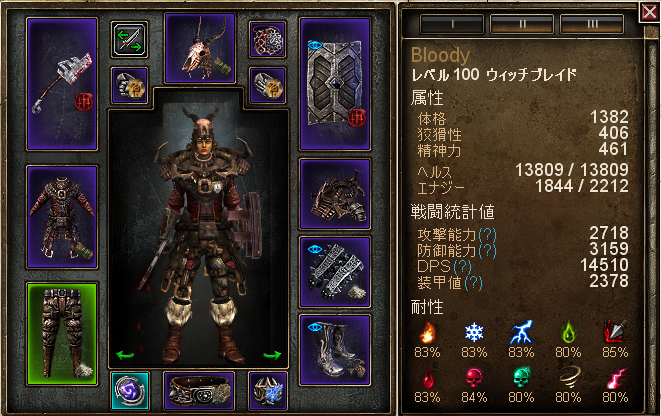This screenshot has width=661, height=416.
Task: Select the equipped shield slot
Action: (x=335, y=84)
